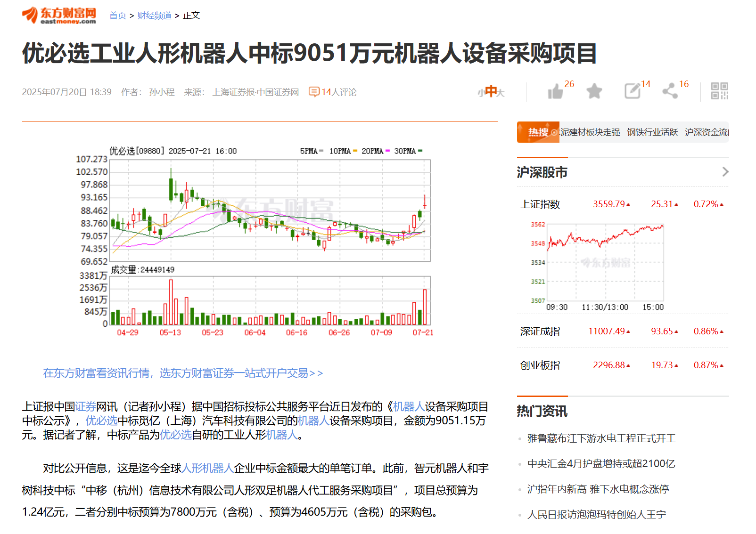Open news 沪指年内新高 雅下水电概念涨停
This screenshot has width=756, height=534.
598,489
